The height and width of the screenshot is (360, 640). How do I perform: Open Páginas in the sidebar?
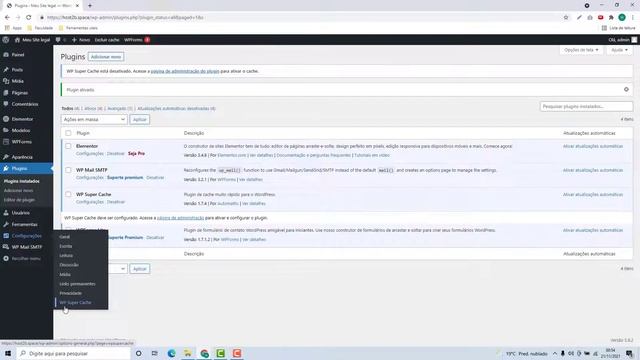(20, 93)
